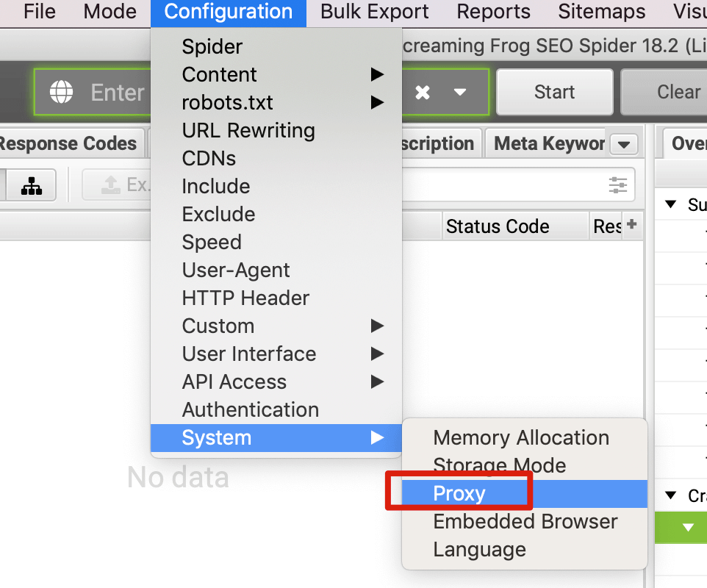Expand the User Interface submenu
707x588 pixels.
click(x=276, y=354)
